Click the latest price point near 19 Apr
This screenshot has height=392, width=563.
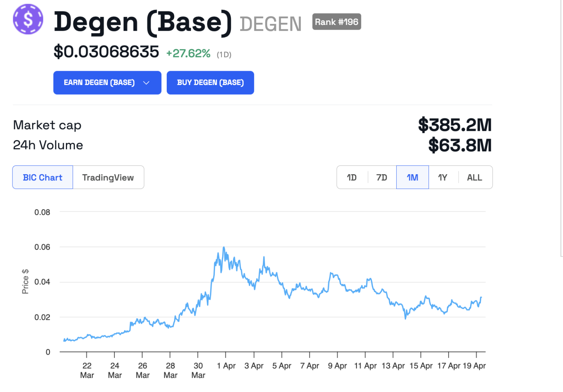(481, 297)
